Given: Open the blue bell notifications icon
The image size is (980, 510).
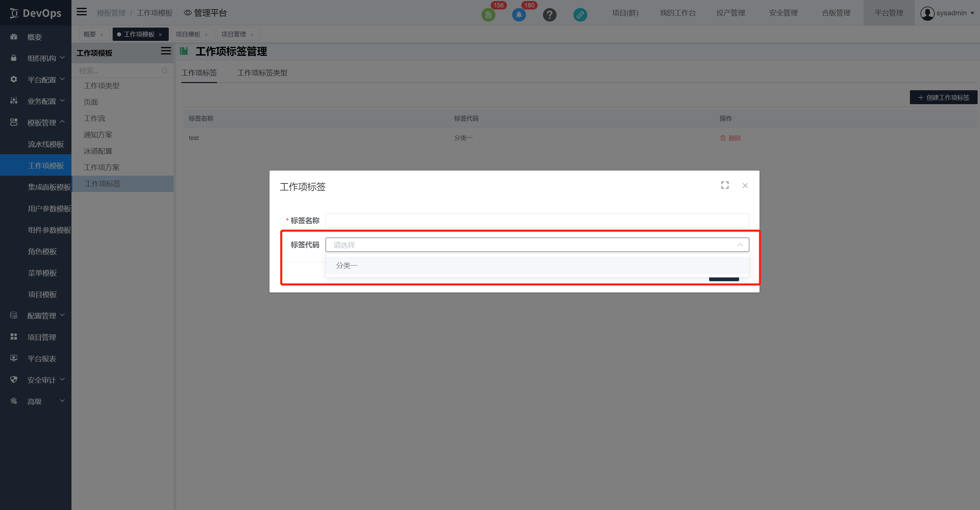Looking at the screenshot, I should coord(519,15).
